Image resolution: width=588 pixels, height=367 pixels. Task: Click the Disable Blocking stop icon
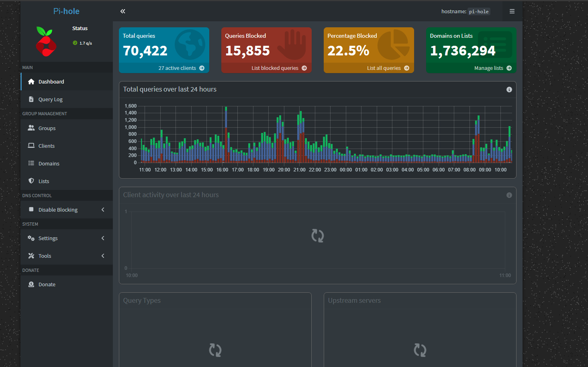point(31,209)
